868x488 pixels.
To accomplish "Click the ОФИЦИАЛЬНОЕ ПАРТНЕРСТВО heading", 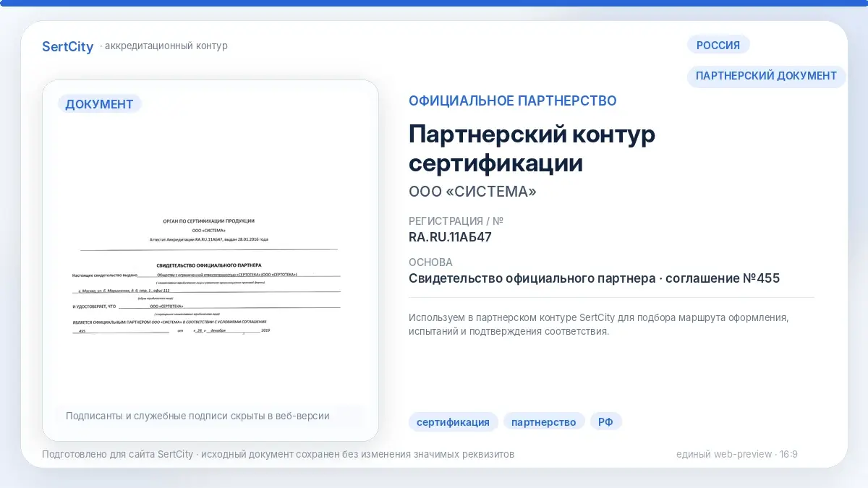I will tap(513, 100).
